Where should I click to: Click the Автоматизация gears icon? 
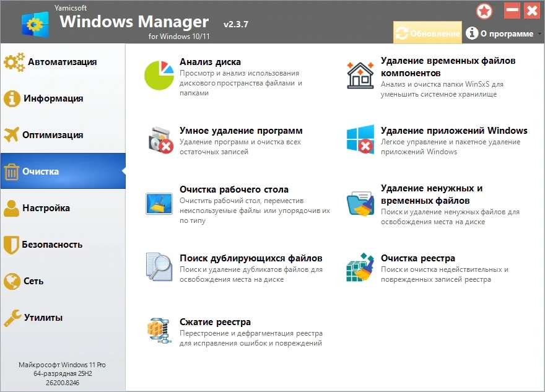point(14,62)
